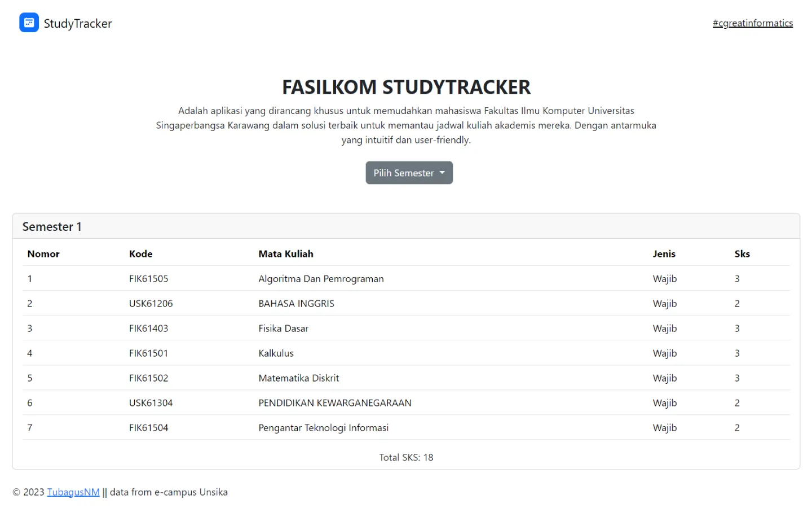Click the Nomor column header
812x508 pixels.
point(43,254)
